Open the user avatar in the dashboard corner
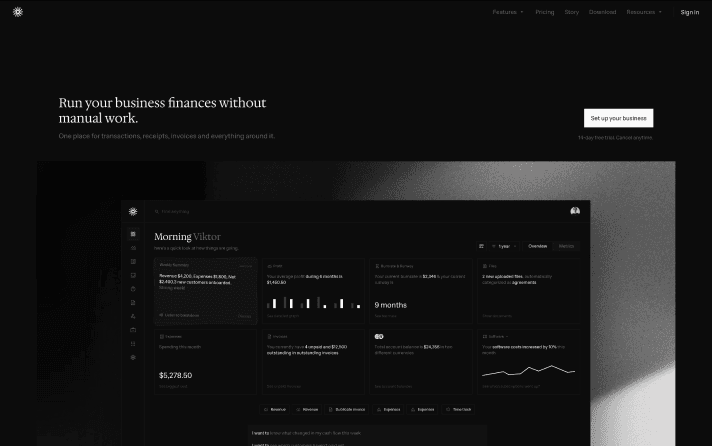 click(575, 211)
